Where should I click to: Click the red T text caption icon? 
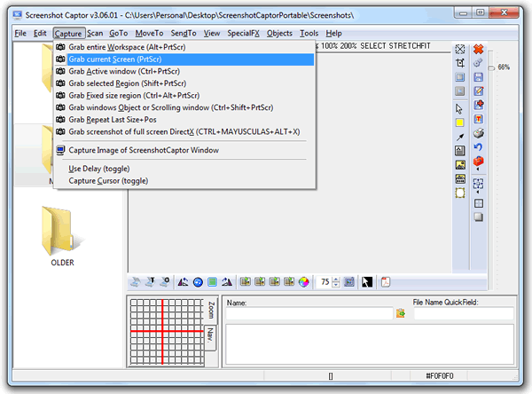pyautogui.click(x=479, y=119)
